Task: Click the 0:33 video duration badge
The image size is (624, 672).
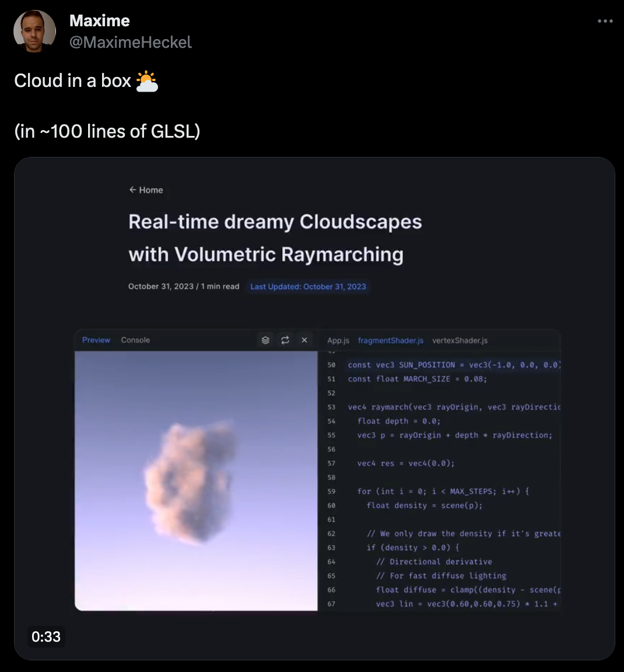Action: click(46, 636)
